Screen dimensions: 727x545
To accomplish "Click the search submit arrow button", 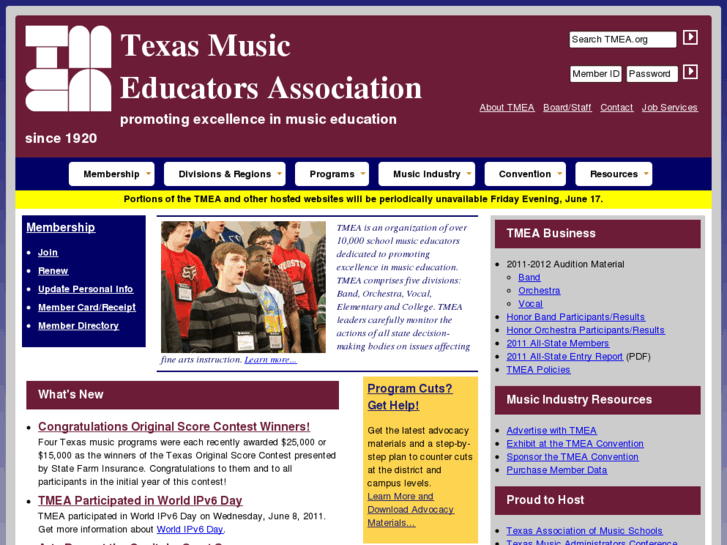I will tap(690, 37).
